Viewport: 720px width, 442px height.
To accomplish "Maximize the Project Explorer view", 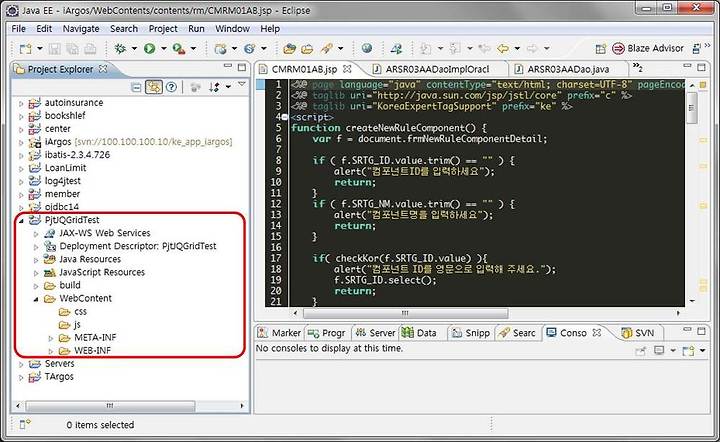I will (x=242, y=67).
